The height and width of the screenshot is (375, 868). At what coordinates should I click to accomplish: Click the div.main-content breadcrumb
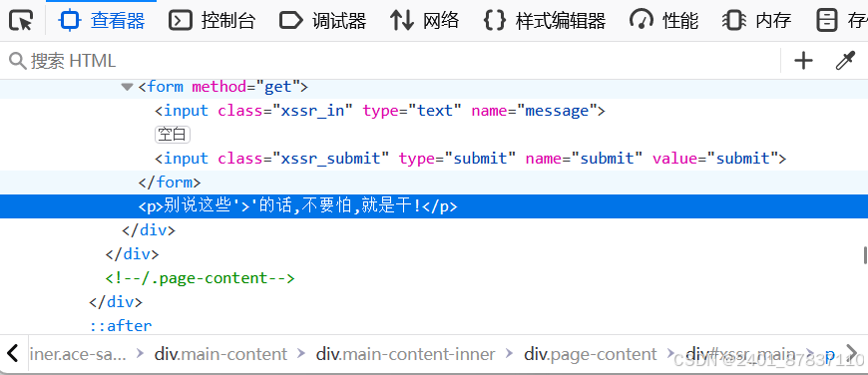click(x=220, y=354)
